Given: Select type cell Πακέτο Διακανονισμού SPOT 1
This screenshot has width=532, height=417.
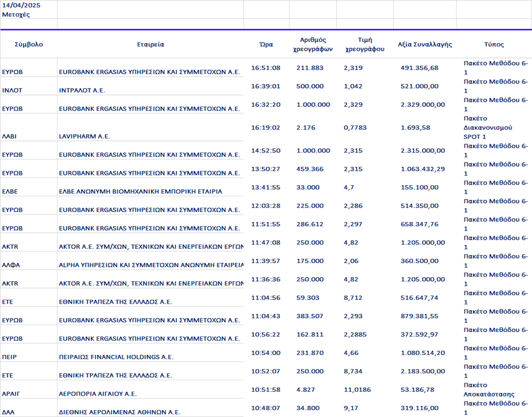Looking at the screenshot, I should pos(488,128).
